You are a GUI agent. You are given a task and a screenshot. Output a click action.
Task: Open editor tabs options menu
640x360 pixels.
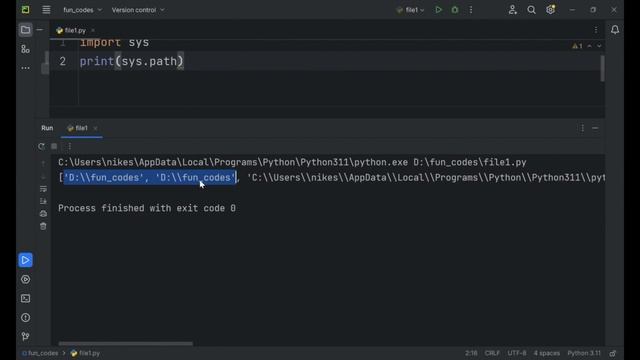pos(596,30)
